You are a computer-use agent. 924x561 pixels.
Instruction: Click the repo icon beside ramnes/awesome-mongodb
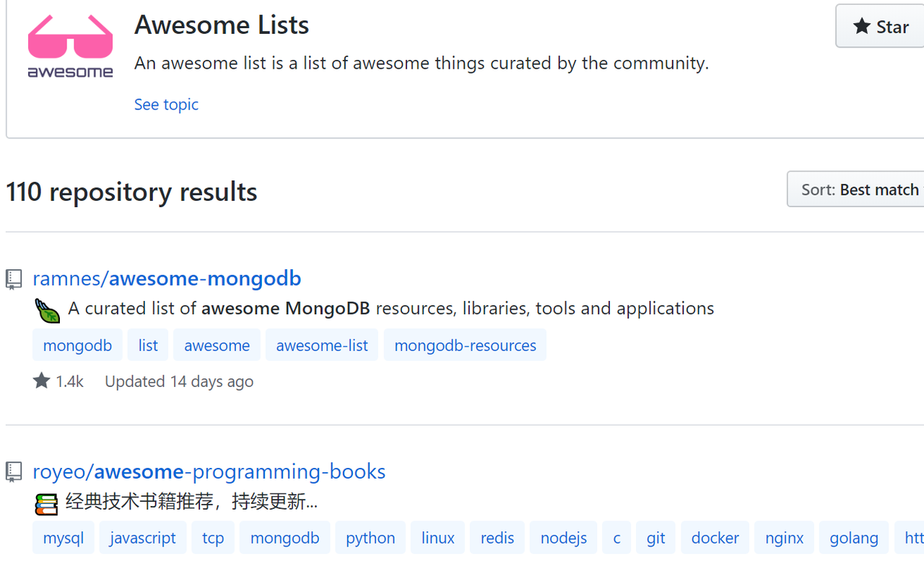click(x=14, y=279)
